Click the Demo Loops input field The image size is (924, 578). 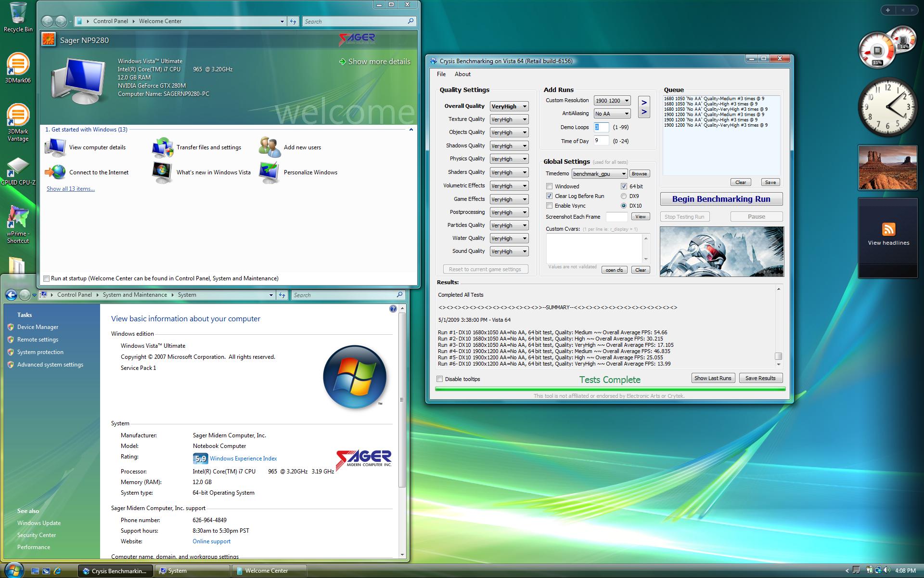[x=601, y=127]
